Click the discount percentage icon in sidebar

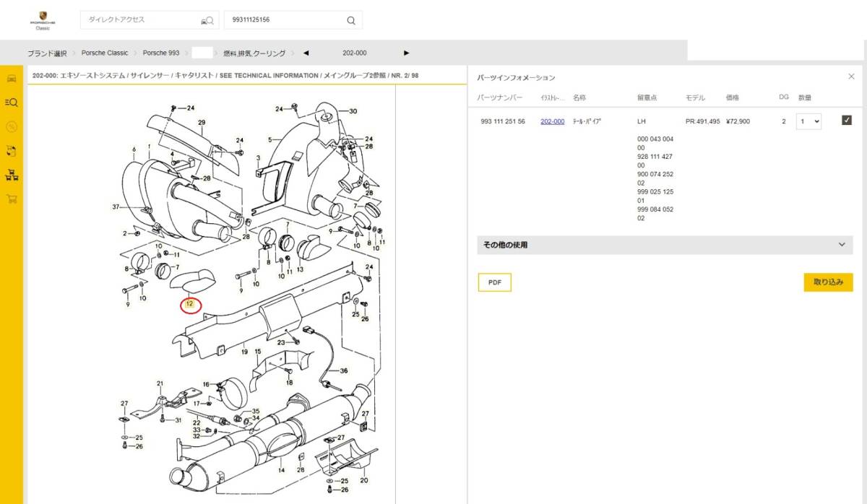(11, 127)
